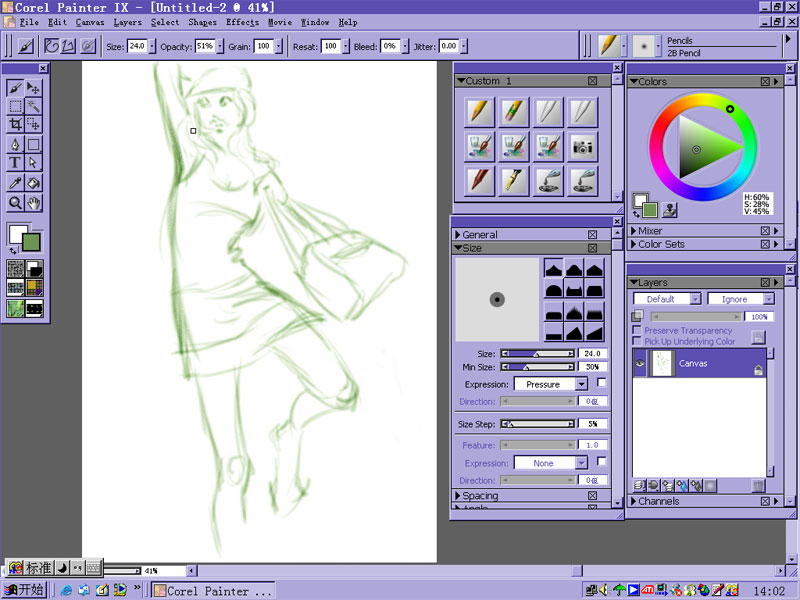Open Internet Explorer from quick launch
This screenshot has width=800, height=600.
(x=66, y=590)
